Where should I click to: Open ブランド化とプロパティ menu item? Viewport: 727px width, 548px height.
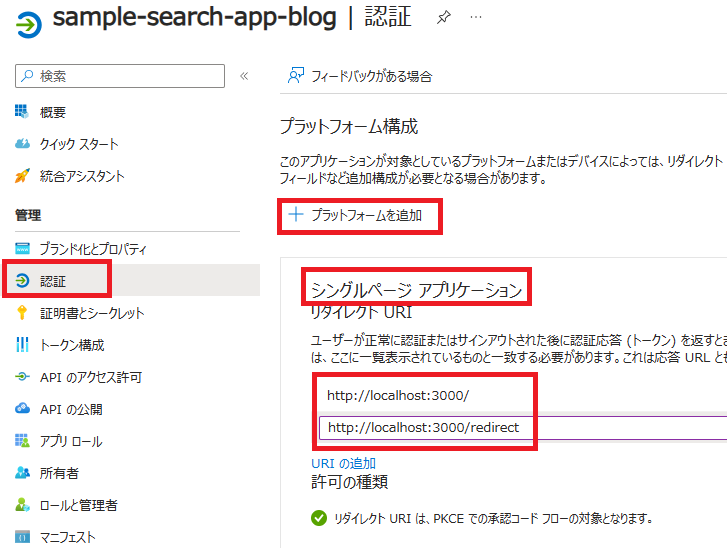click(x=93, y=249)
